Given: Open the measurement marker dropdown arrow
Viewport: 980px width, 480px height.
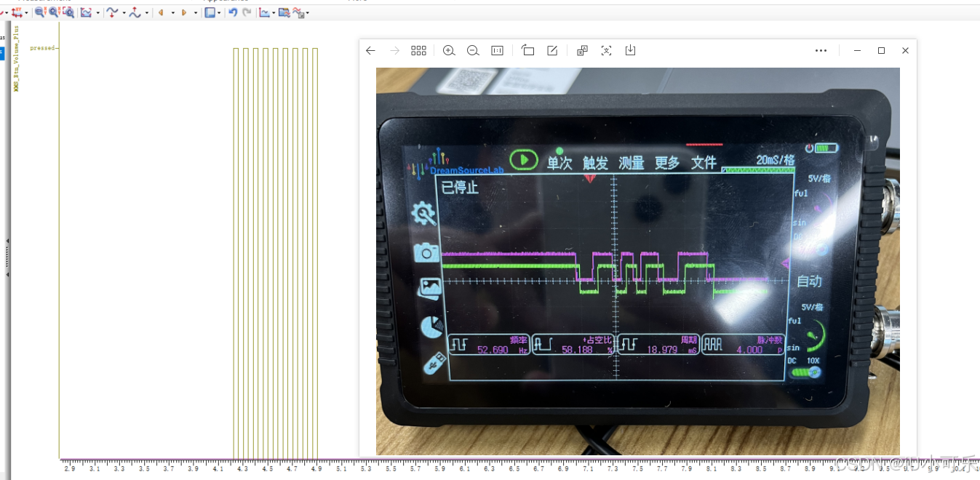Looking at the screenshot, I should 124,13.
